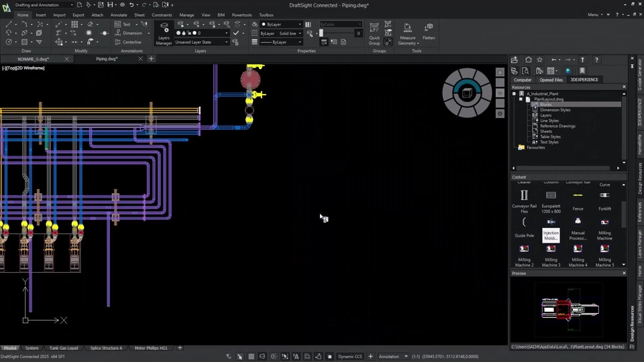Click the Quick Group tool
The height and width of the screenshot is (362, 644).
tap(374, 34)
